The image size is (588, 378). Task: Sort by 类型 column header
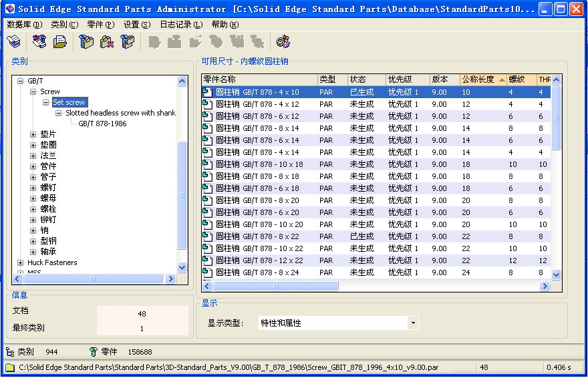click(333, 79)
